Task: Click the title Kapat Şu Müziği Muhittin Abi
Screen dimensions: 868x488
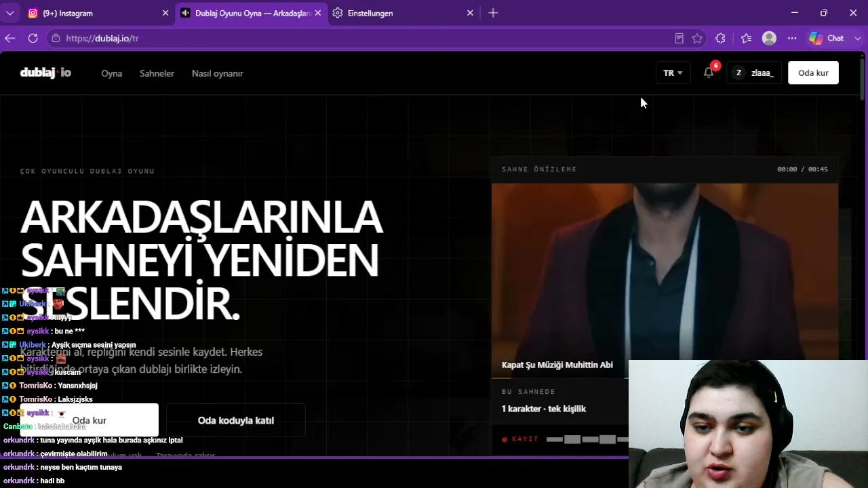Action: click(557, 365)
